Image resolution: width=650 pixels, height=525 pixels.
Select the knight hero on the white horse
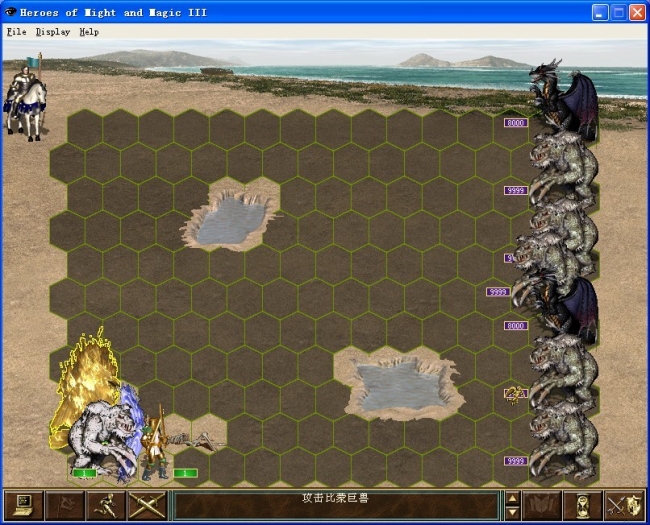26,100
